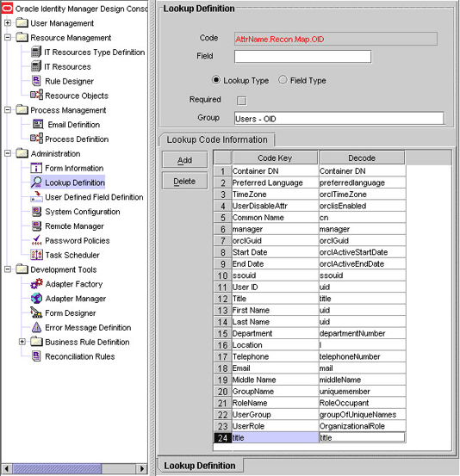This screenshot has width=460, height=476.
Task: Open the Task Scheduler icon
Action: tap(36, 255)
